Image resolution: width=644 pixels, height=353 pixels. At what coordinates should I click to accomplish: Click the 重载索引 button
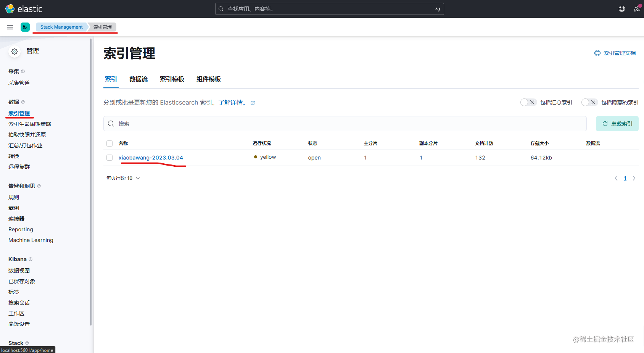617,123
